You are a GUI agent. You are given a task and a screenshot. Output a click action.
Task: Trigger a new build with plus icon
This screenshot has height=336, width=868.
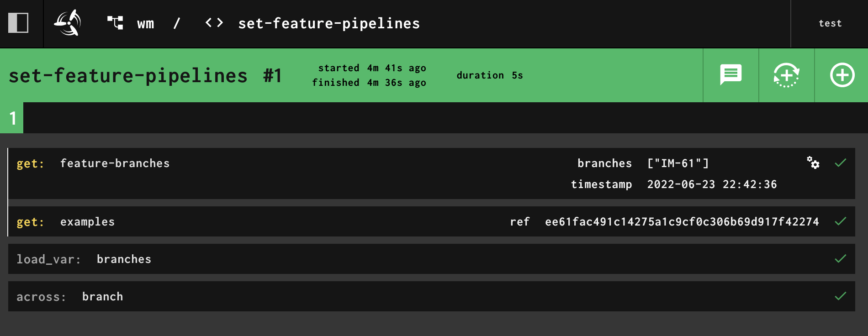(842, 75)
